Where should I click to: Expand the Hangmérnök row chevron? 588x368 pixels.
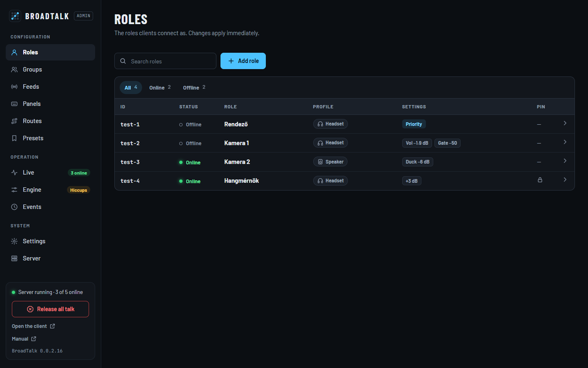565,180
